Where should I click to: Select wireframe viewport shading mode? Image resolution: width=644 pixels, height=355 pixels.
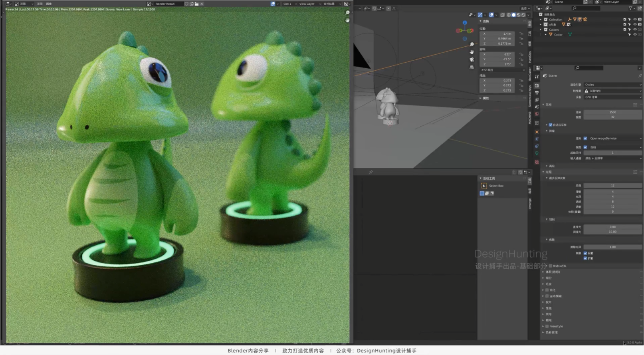pos(509,15)
